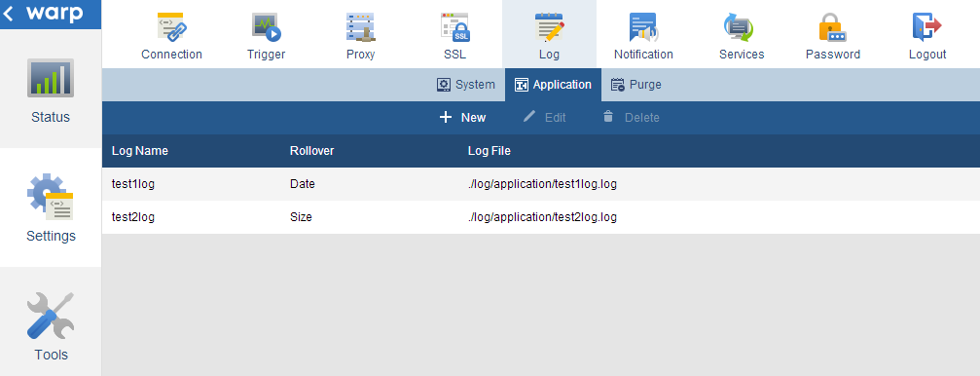Image resolution: width=980 pixels, height=376 pixels.
Task: Open the Trigger settings icon
Action: 267,27
